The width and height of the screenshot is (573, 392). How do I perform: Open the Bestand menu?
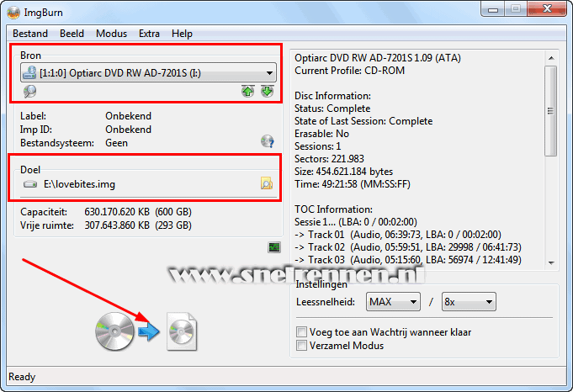point(30,34)
